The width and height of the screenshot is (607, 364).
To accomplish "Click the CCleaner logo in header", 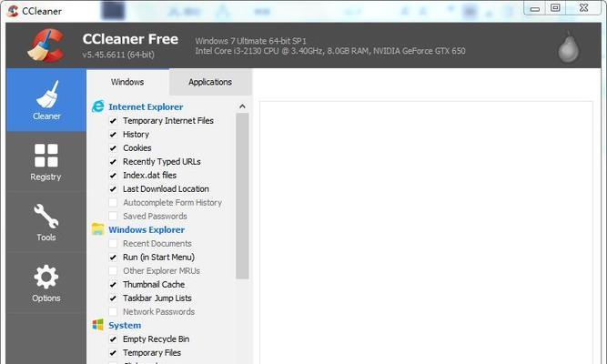I will 46,45.
